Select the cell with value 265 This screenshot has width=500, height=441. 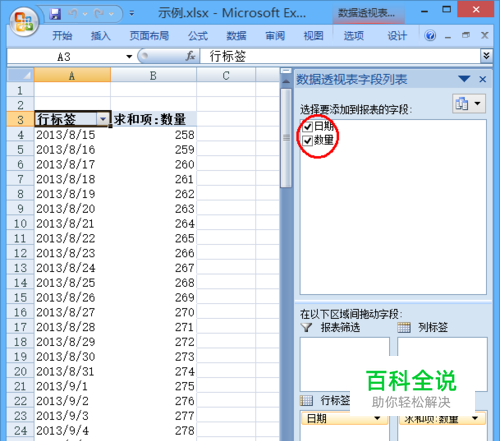pos(153,238)
